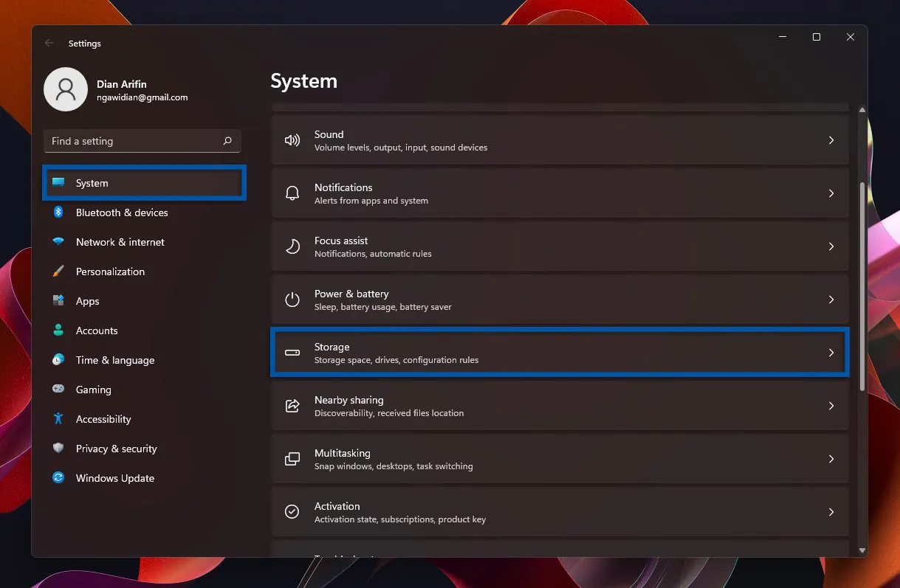900x588 pixels.
Task: Open the Gaming controller icon
Action: (58, 390)
